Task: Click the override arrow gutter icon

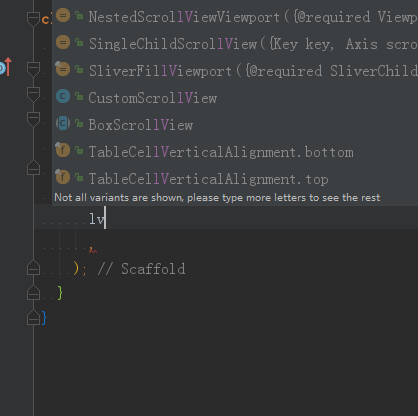Action: pyautogui.click(x=6, y=67)
